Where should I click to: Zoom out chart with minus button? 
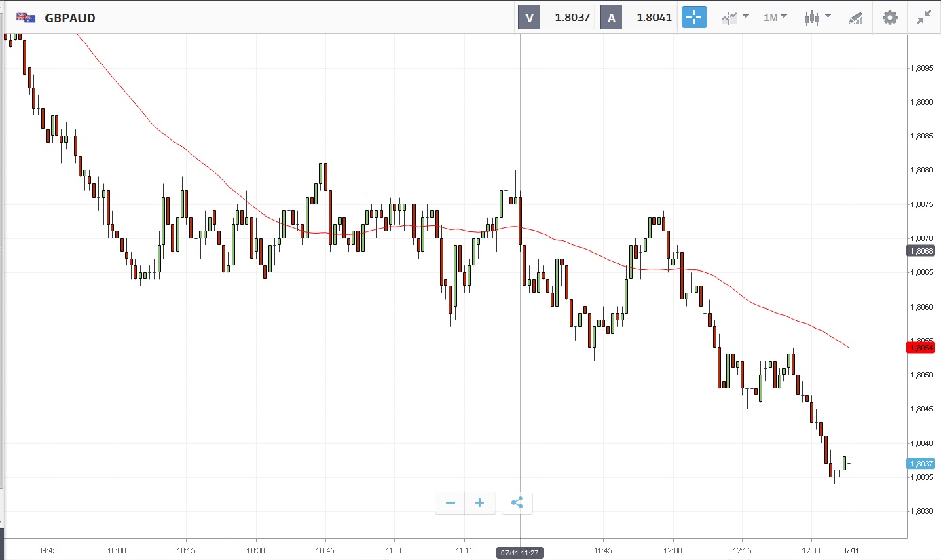[450, 503]
